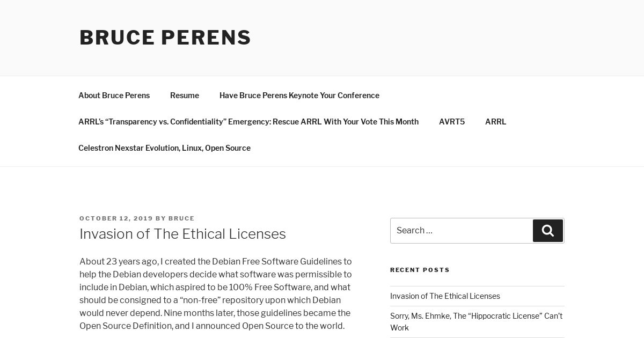The width and height of the screenshot is (644, 338).
Task: Click the search magnifier icon button
Action: click(547, 231)
